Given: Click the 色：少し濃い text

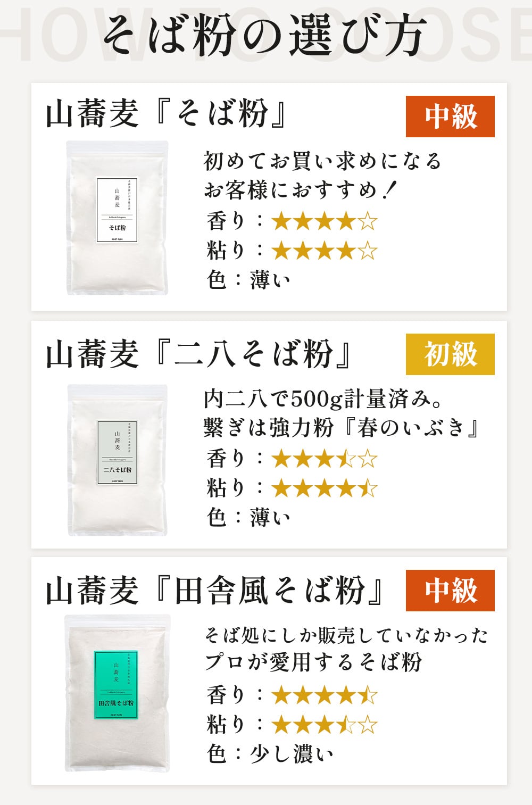Looking at the screenshot, I should click(x=270, y=754).
